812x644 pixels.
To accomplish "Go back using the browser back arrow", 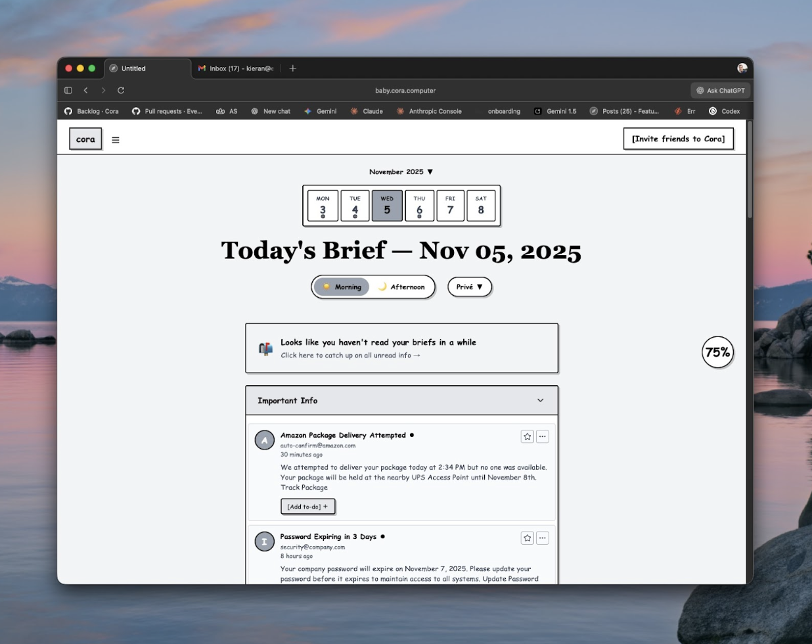I will coord(85,91).
